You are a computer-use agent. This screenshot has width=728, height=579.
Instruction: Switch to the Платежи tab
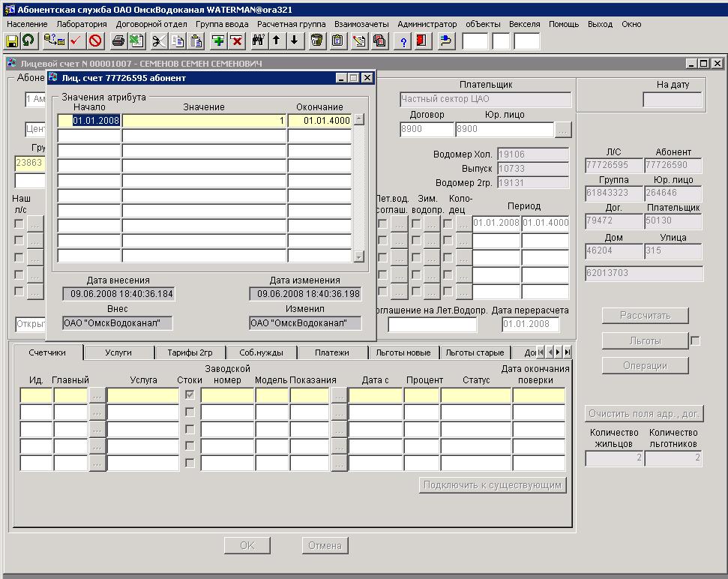(x=331, y=352)
